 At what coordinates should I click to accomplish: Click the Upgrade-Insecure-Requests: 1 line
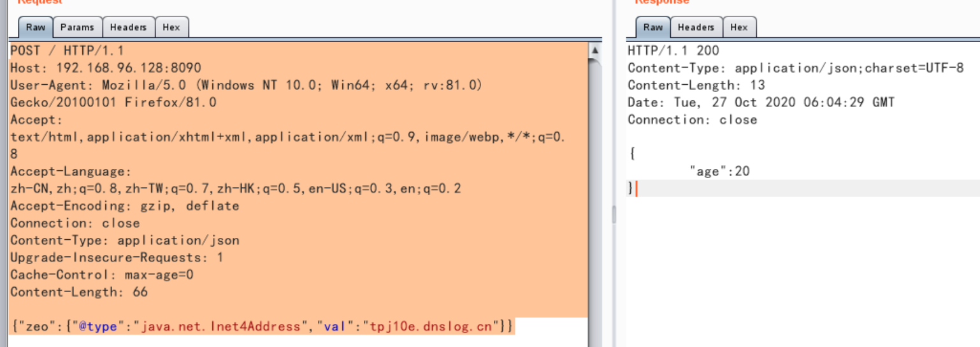[x=117, y=258]
